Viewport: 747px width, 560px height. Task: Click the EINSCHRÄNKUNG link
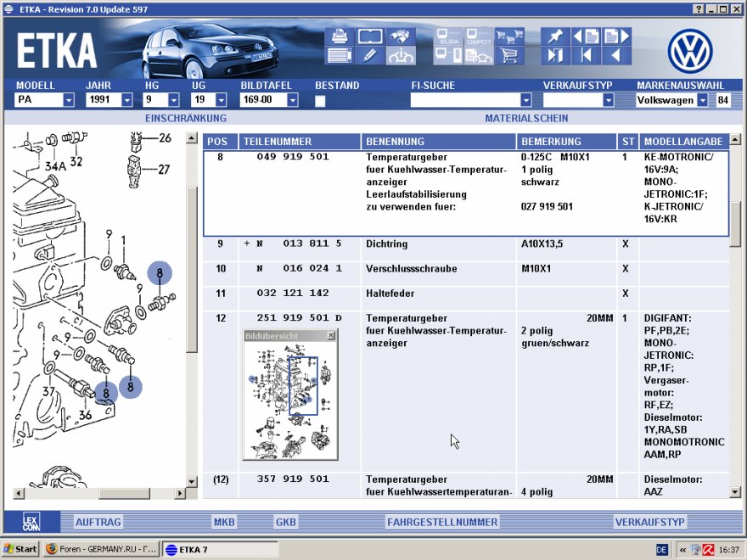pos(186,118)
